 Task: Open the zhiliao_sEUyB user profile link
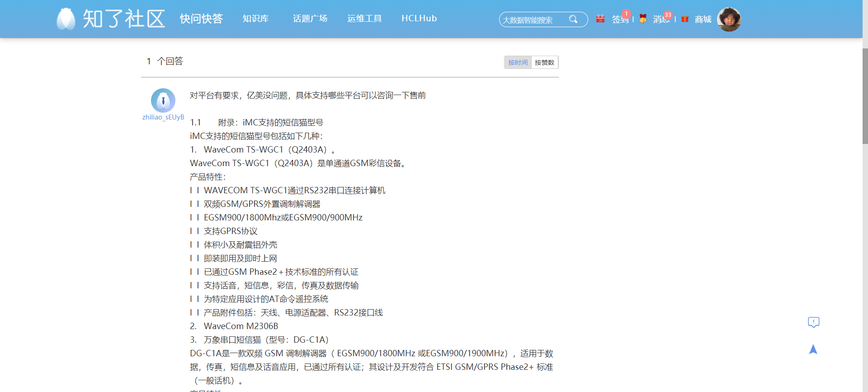pos(163,117)
